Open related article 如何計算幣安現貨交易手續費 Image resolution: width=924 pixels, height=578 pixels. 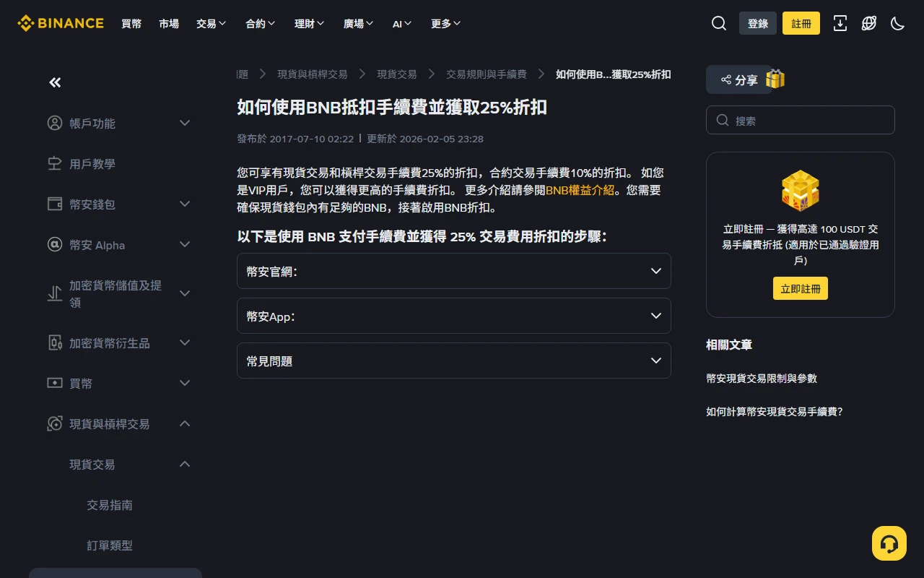775,411
